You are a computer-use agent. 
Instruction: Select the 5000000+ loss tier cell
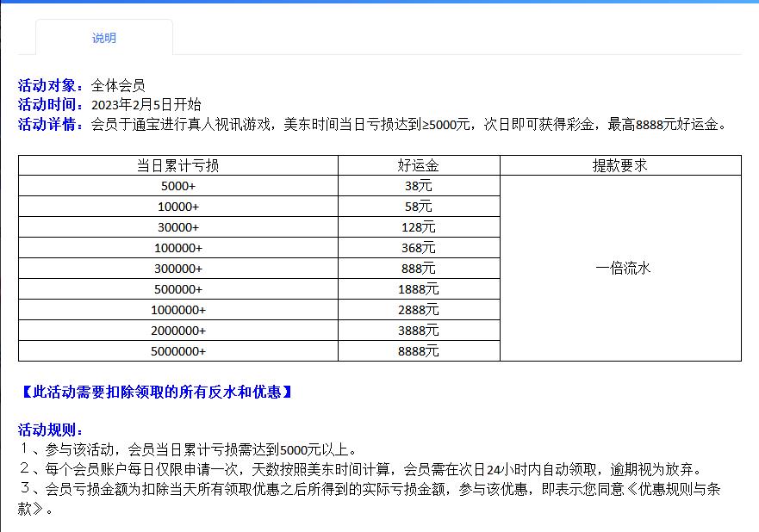click(x=178, y=351)
